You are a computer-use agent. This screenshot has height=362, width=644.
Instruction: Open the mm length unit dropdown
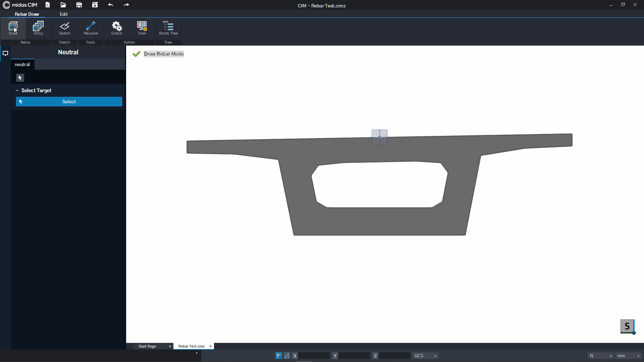tap(628, 356)
